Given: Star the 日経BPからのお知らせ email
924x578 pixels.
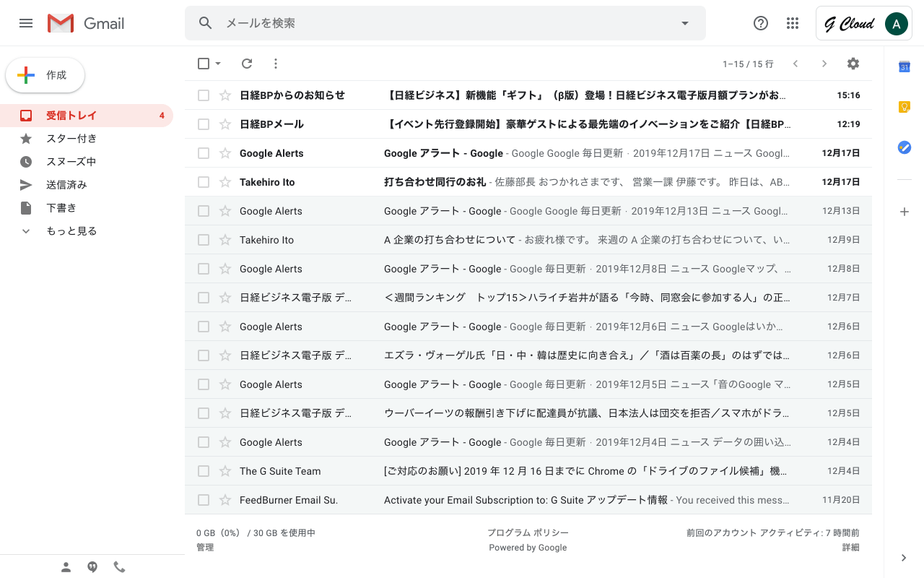Looking at the screenshot, I should pos(225,95).
